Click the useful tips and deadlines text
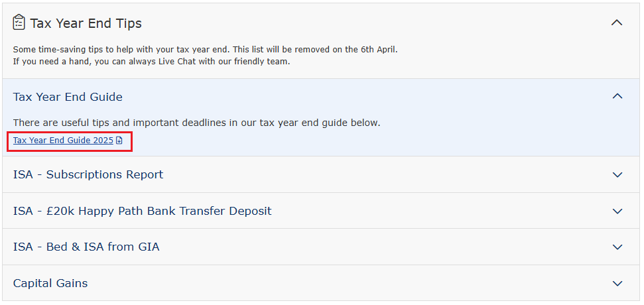644x305 pixels. pyautogui.click(x=197, y=123)
